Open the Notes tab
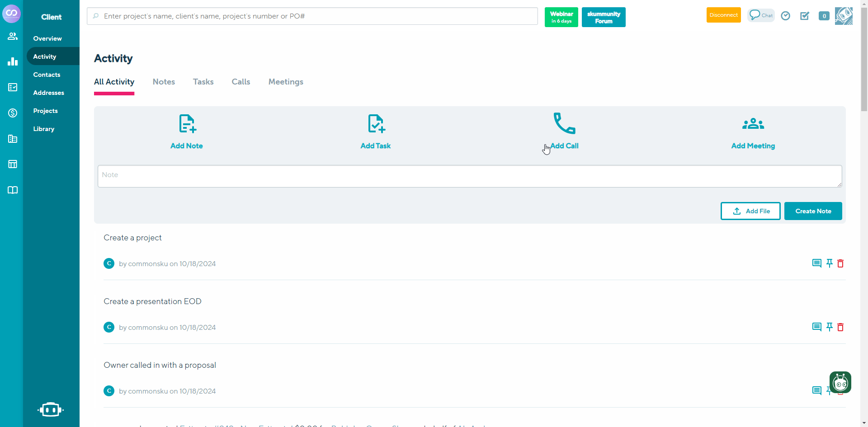 pyautogui.click(x=164, y=82)
